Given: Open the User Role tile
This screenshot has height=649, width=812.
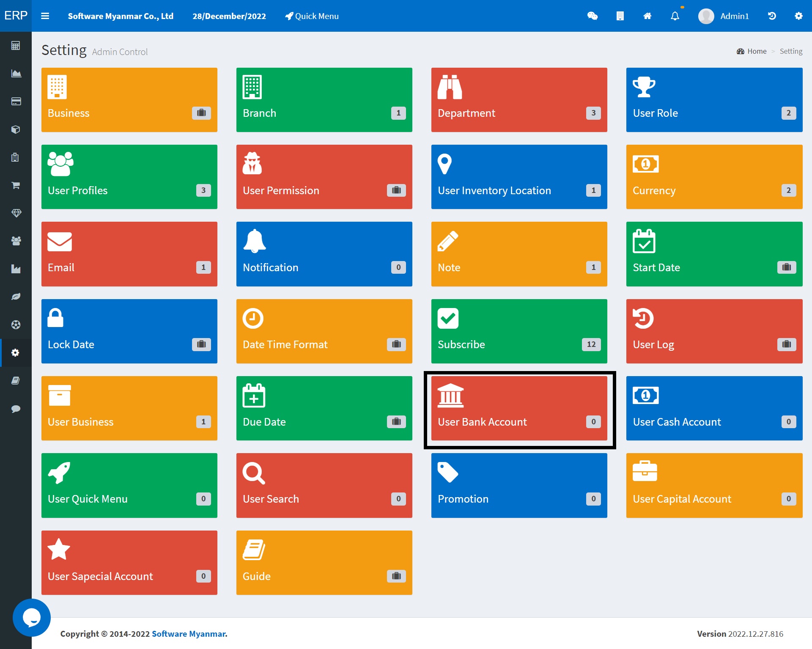Looking at the screenshot, I should coord(714,100).
